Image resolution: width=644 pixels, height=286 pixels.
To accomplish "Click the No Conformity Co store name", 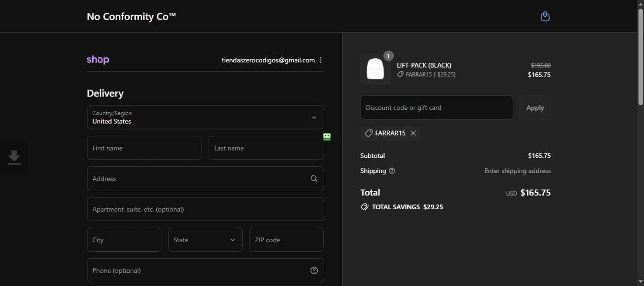I will [x=131, y=16].
